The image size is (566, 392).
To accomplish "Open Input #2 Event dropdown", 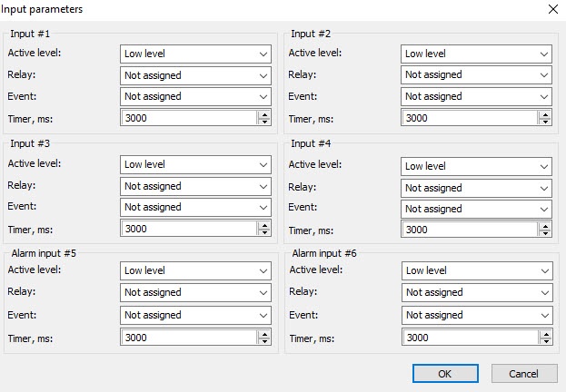I will 476,96.
